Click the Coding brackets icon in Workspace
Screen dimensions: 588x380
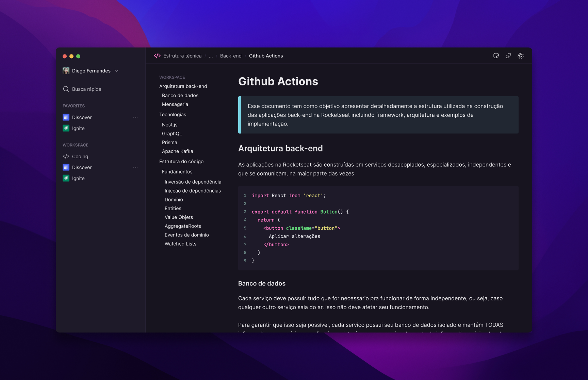click(x=66, y=156)
